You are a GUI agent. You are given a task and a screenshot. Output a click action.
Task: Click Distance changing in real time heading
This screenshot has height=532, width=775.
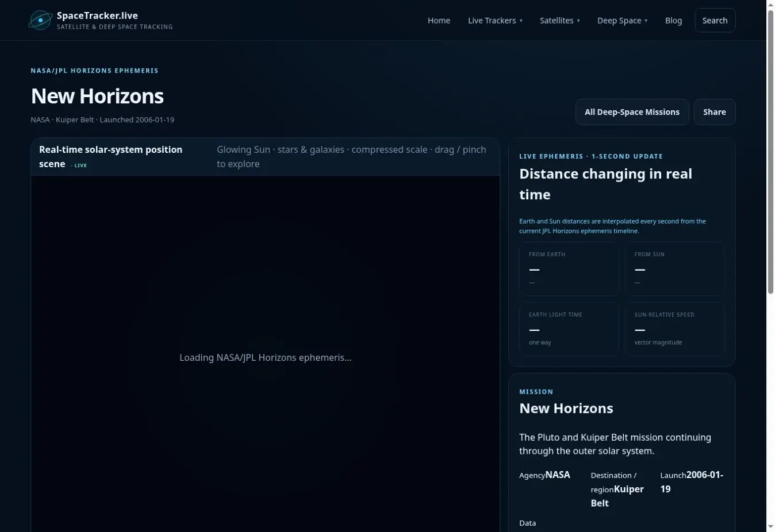605,184
